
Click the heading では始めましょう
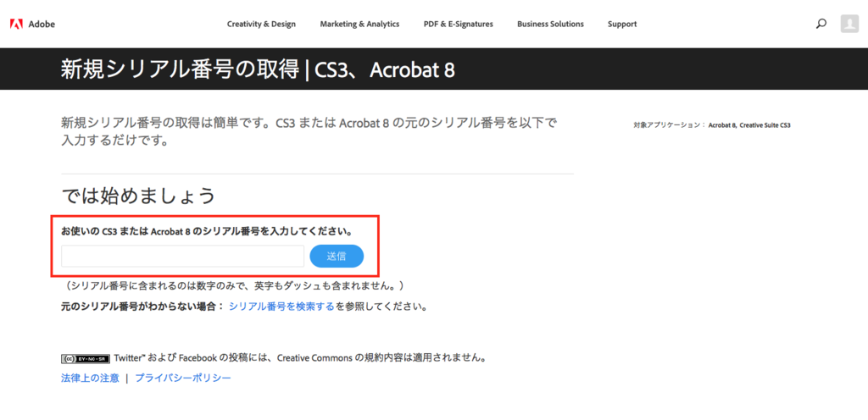point(138,195)
